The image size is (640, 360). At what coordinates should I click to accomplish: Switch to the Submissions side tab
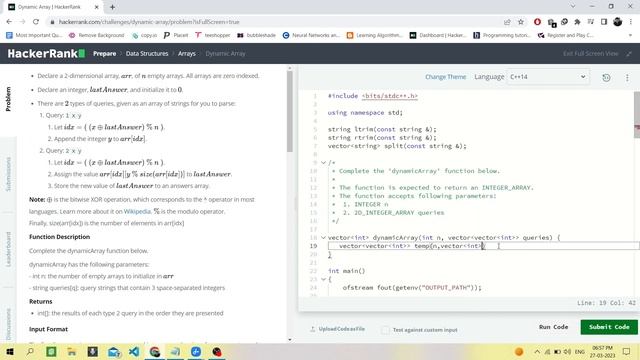pos(8,174)
